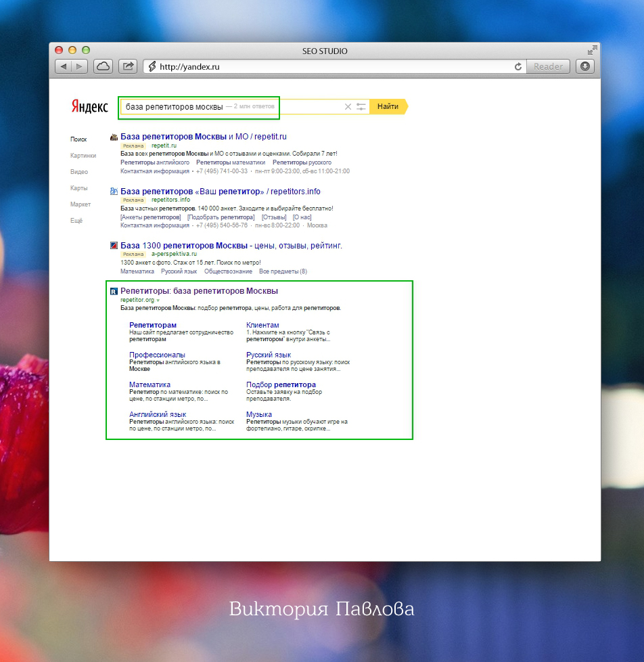644x662 pixels.
Task: Switch to the Картинки tab
Action: point(83,156)
